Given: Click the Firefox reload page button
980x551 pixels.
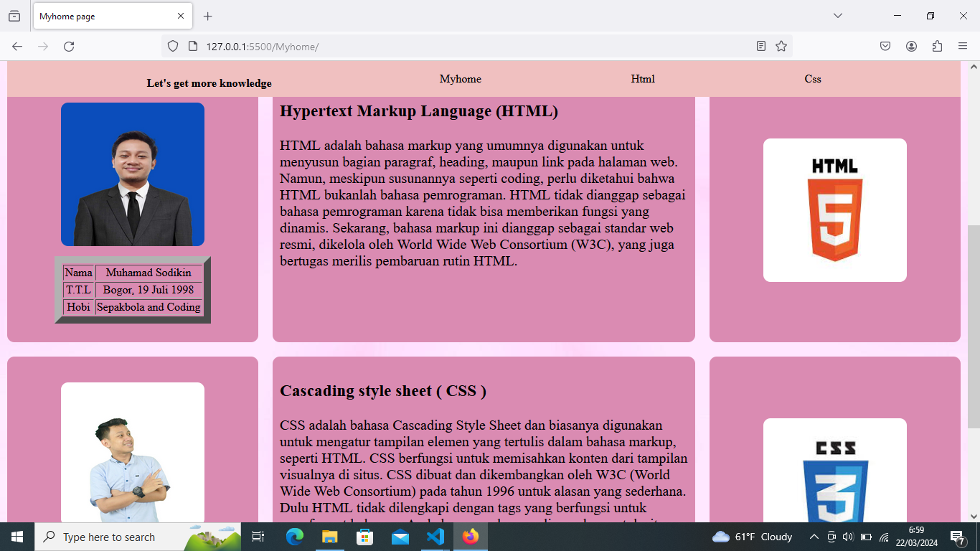Looking at the screenshot, I should pyautogui.click(x=69, y=47).
